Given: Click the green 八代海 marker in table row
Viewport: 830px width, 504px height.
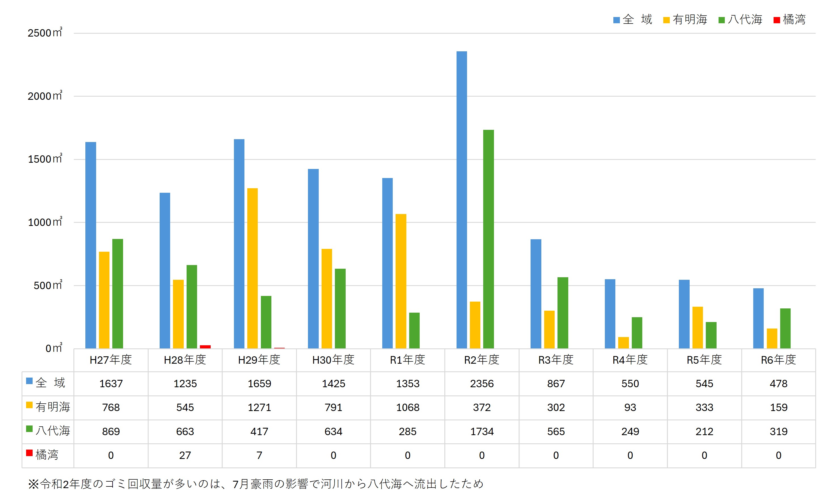Looking at the screenshot, I should click(x=29, y=429).
